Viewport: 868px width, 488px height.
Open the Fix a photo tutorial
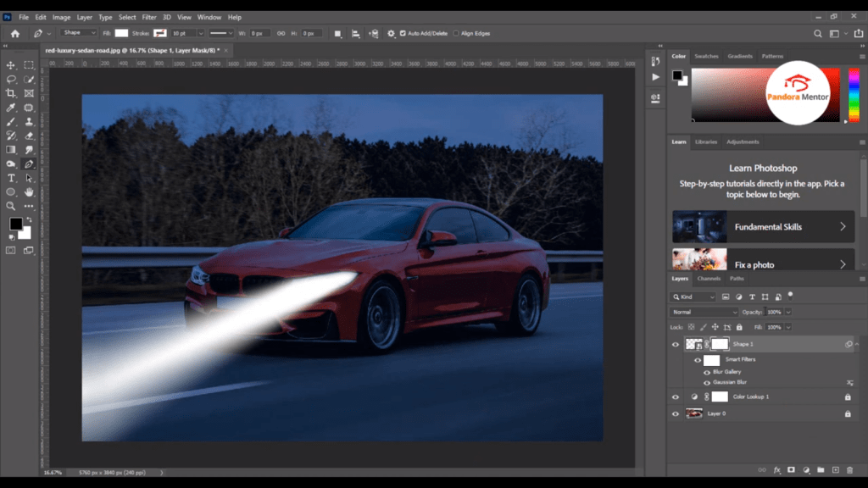click(763, 263)
